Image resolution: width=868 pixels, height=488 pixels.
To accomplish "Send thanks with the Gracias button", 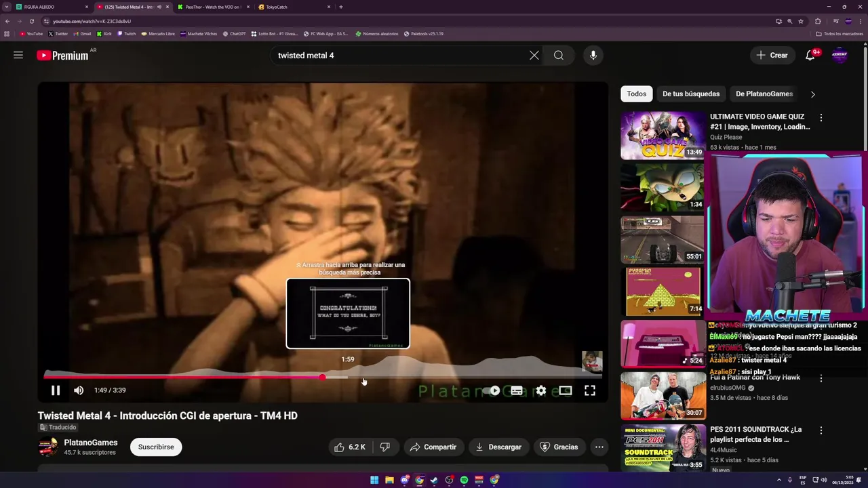I will (x=559, y=447).
